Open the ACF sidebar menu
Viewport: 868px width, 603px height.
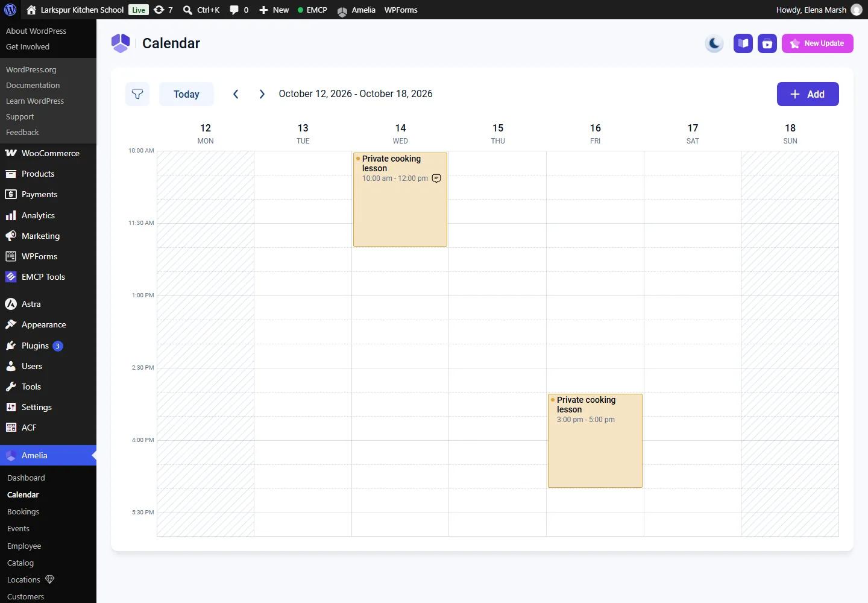click(x=48, y=428)
